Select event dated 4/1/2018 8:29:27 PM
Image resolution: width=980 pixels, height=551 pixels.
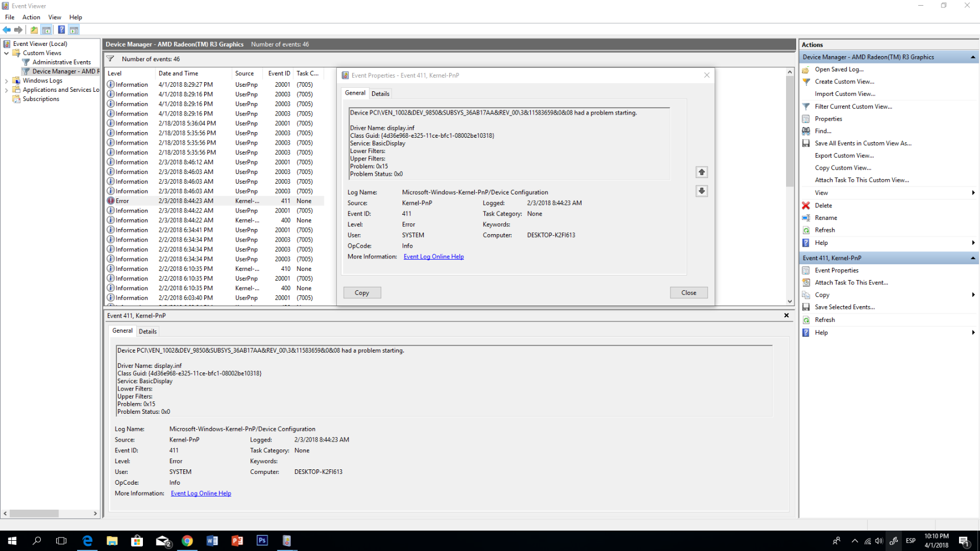pyautogui.click(x=215, y=85)
